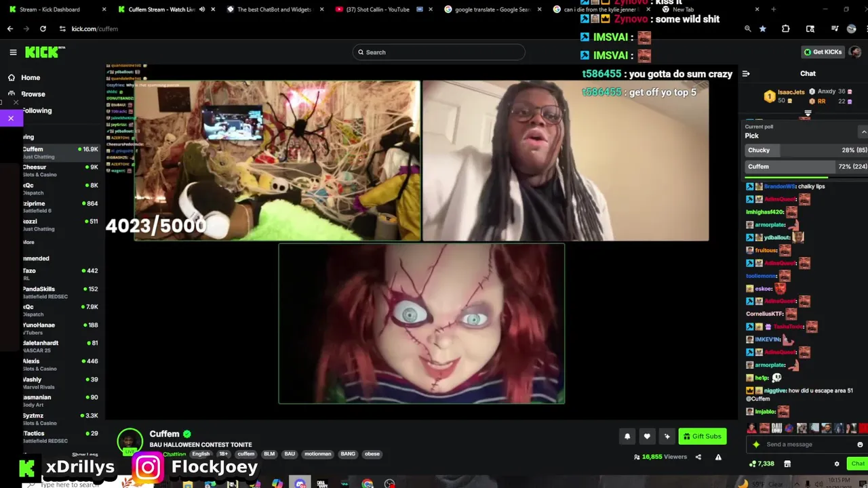Click the motionman tag
The height and width of the screenshot is (488, 868).
(318, 454)
